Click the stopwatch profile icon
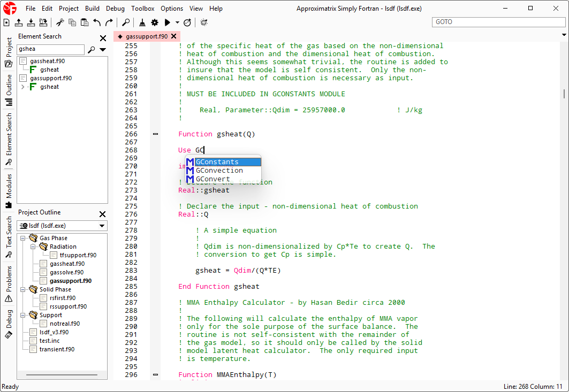This screenshot has height=392, width=569. pos(187,22)
